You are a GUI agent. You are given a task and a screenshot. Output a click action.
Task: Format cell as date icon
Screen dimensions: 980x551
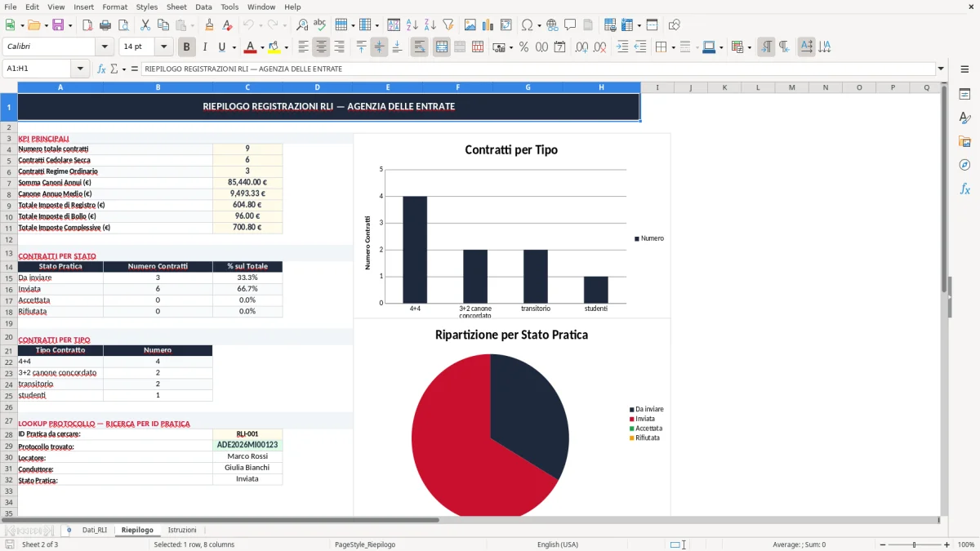(559, 47)
